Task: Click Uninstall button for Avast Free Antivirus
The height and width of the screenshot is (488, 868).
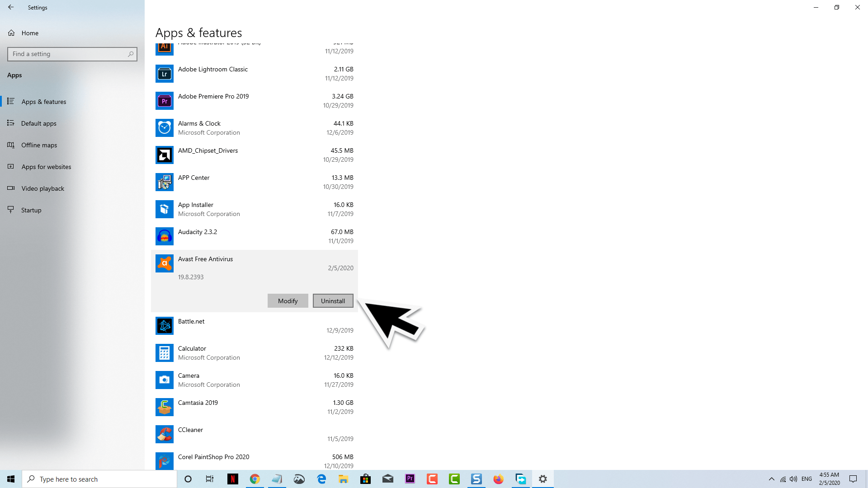Action: coord(333,300)
